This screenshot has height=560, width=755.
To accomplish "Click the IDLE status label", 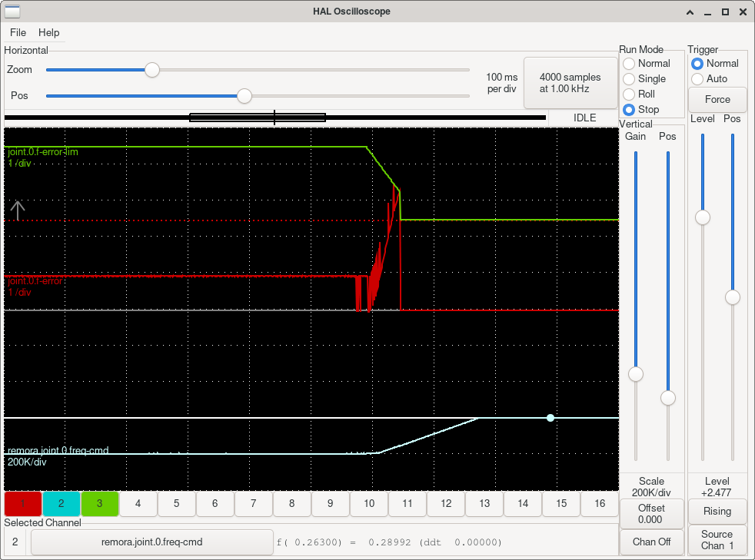I will tap(584, 118).
